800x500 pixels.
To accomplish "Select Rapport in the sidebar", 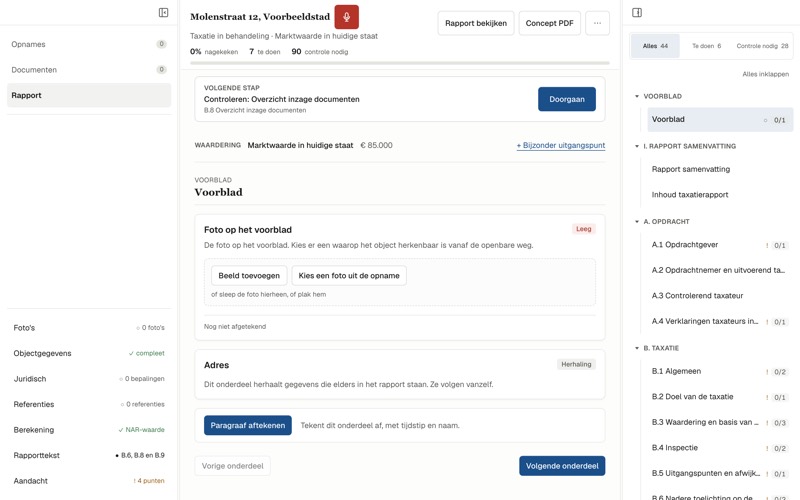I will point(89,95).
